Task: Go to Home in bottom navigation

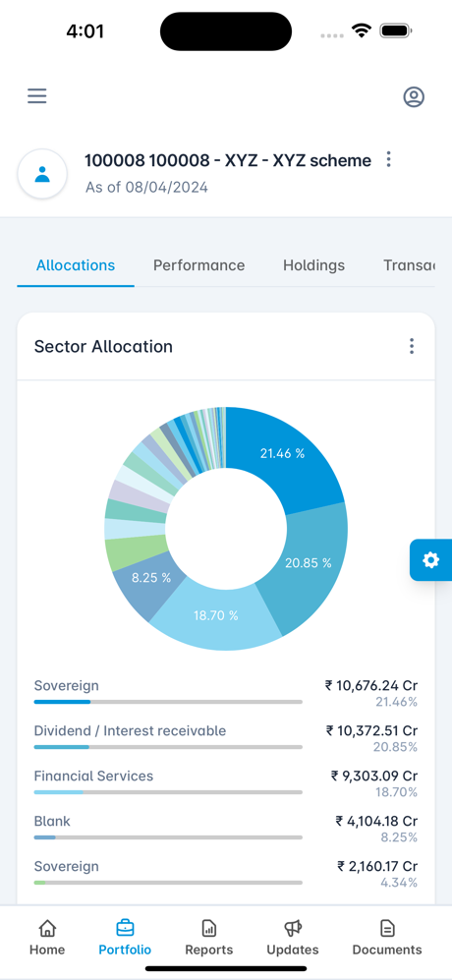Action: [x=47, y=938]
